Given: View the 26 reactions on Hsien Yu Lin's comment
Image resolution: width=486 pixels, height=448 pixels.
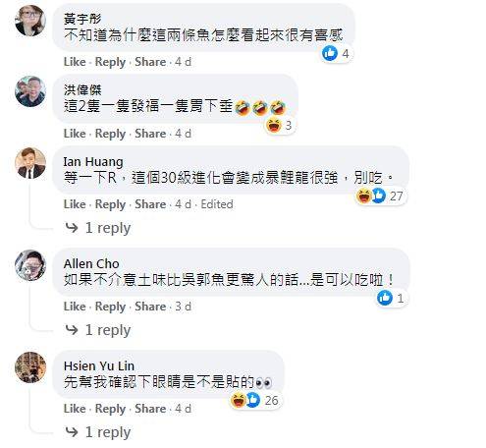Looking at the screenshot, I should (255, 400).
